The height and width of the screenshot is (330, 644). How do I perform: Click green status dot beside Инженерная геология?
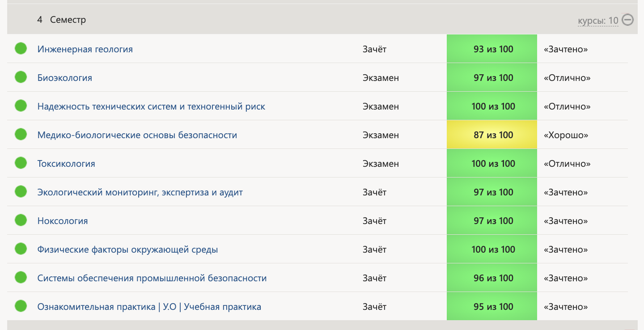pyautogui.click(x=21, y=48)
